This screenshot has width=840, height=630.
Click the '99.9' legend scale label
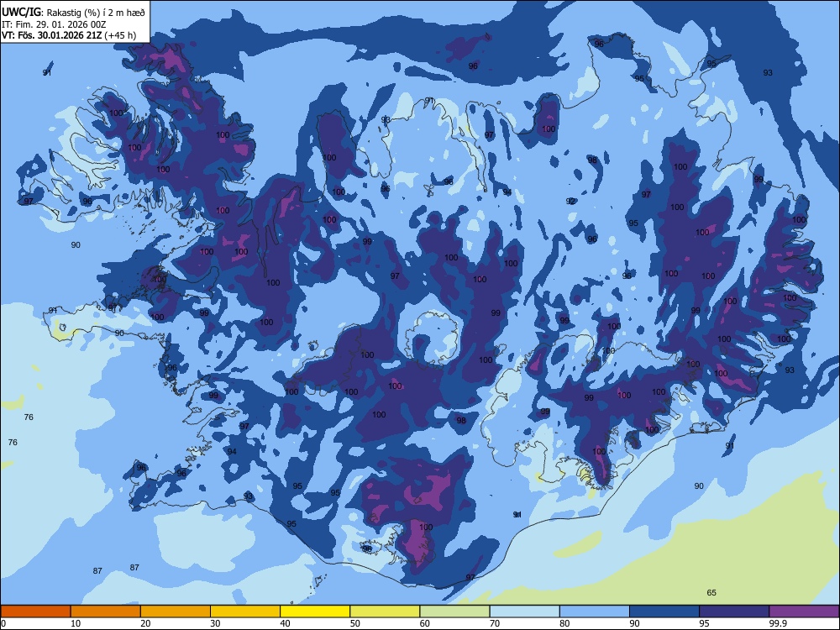click(778, 623)
